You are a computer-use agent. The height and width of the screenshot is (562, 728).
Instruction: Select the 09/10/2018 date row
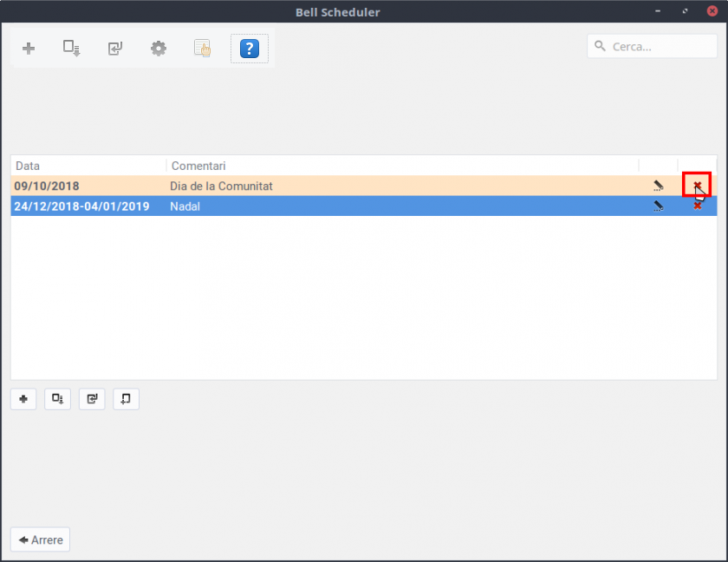pos(87,186)
